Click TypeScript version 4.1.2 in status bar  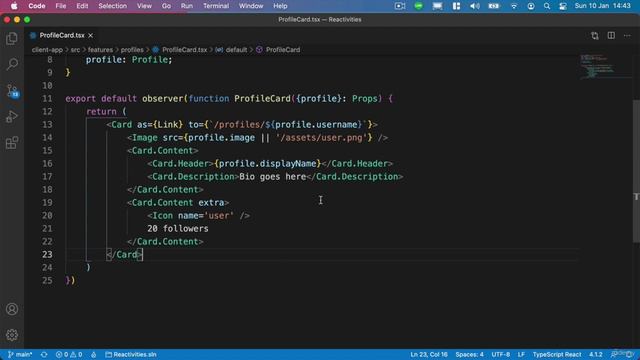click(x=596, y=354)
